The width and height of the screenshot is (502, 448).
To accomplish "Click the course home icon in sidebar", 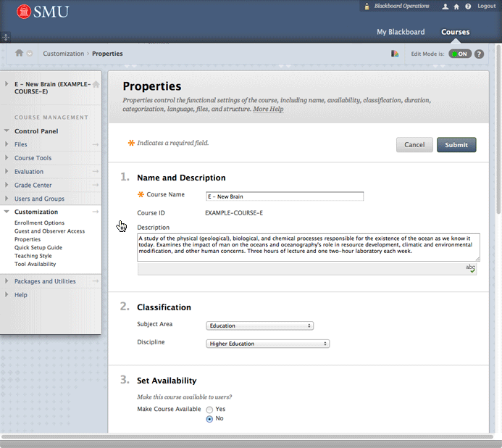I will click(96, 85).
